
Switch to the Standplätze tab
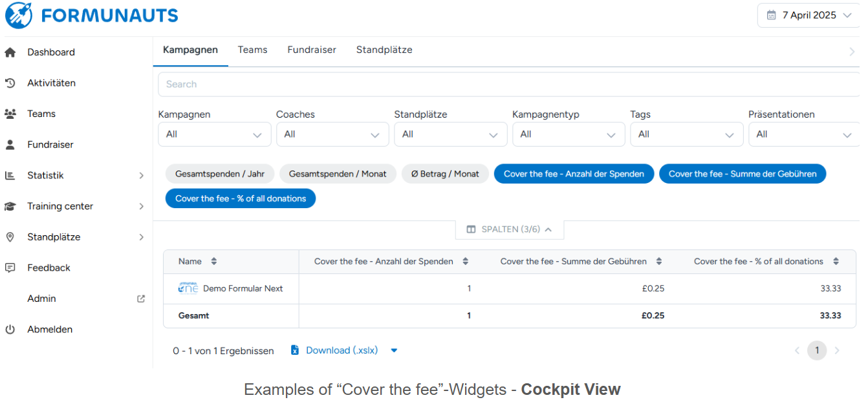click(384, 50)
